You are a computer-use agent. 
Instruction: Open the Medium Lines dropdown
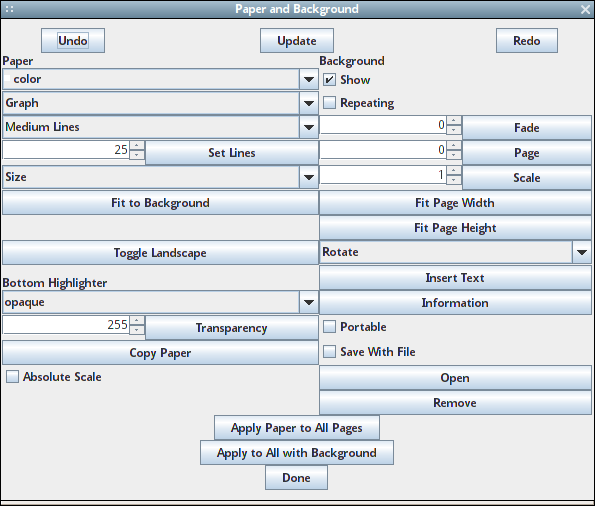pos(160,127)
